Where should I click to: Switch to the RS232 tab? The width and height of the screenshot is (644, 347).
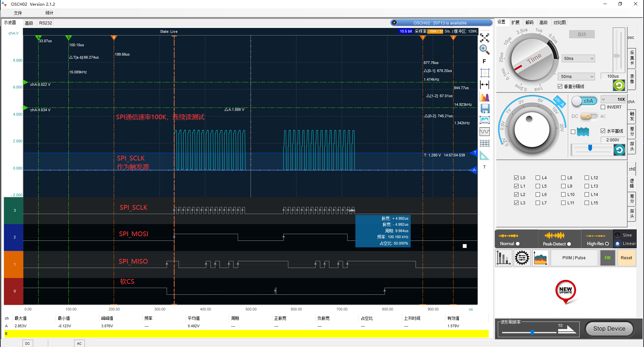coord(46,23)
